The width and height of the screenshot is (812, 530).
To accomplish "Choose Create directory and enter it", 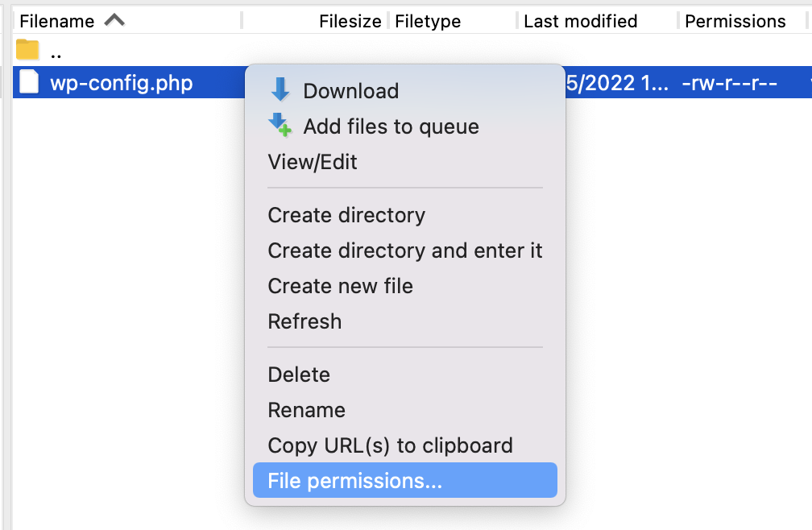I will coord(404,251).
